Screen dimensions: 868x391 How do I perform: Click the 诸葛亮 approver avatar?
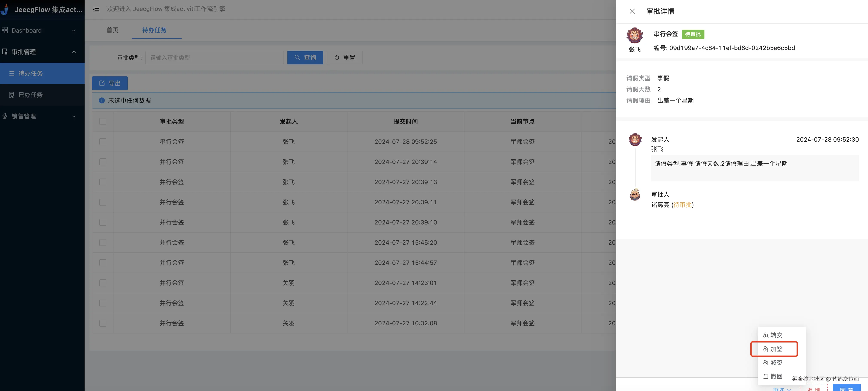(635, 195)
